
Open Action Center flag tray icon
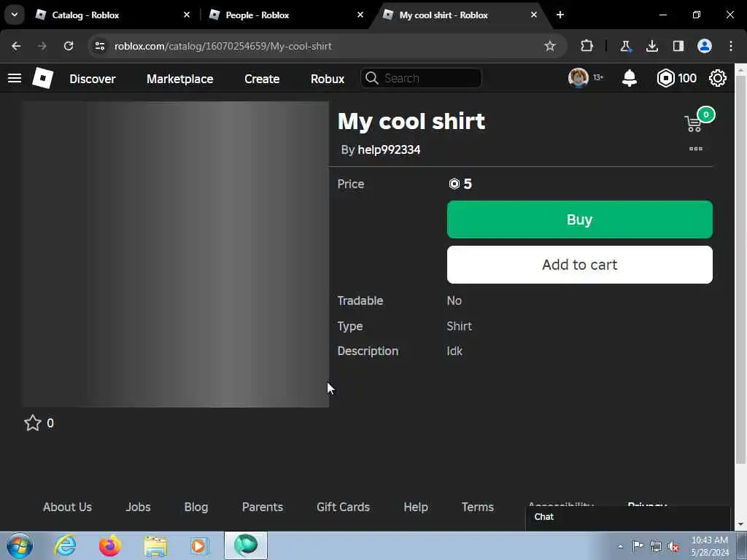(638, 545)
